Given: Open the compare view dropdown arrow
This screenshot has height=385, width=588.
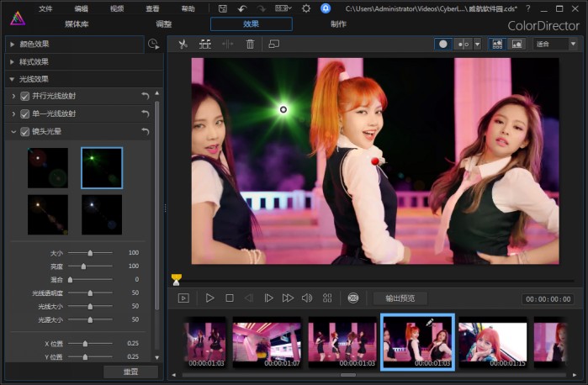Looking at the screenshot, I should (477, 45).
